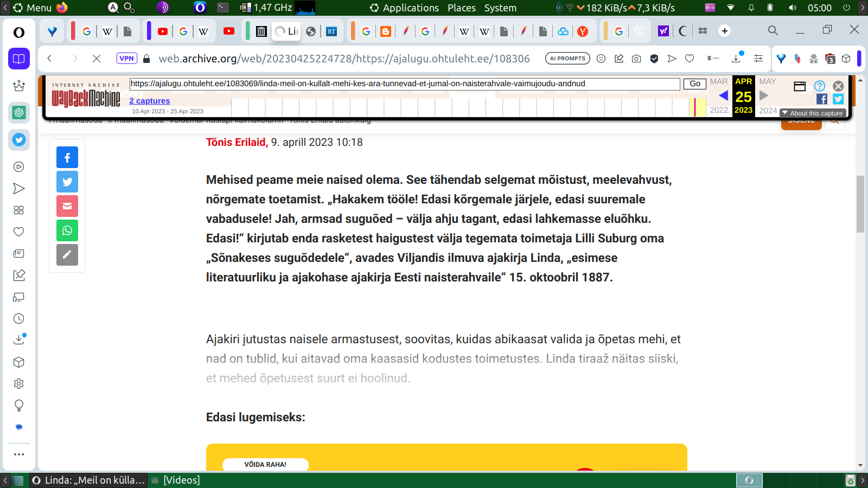Expand About this capture dropdown
The height and width of the screenshot is (488, 868).
pyautogui.click(x=813, y=113)
